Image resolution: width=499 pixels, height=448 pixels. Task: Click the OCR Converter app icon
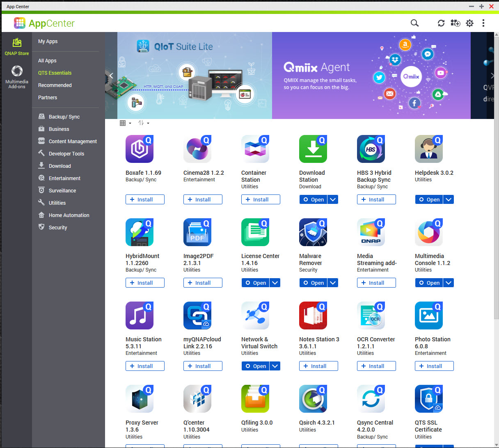point(371,315)
